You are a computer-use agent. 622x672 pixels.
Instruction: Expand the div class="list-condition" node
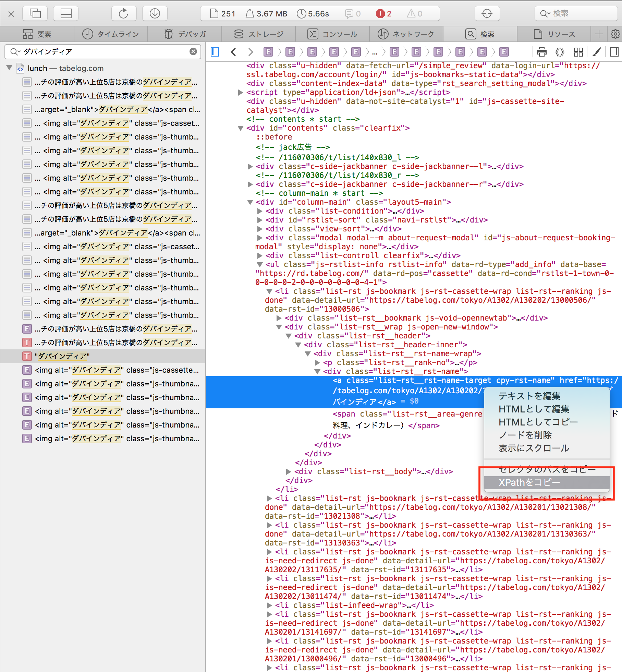(x=260, y=211)
